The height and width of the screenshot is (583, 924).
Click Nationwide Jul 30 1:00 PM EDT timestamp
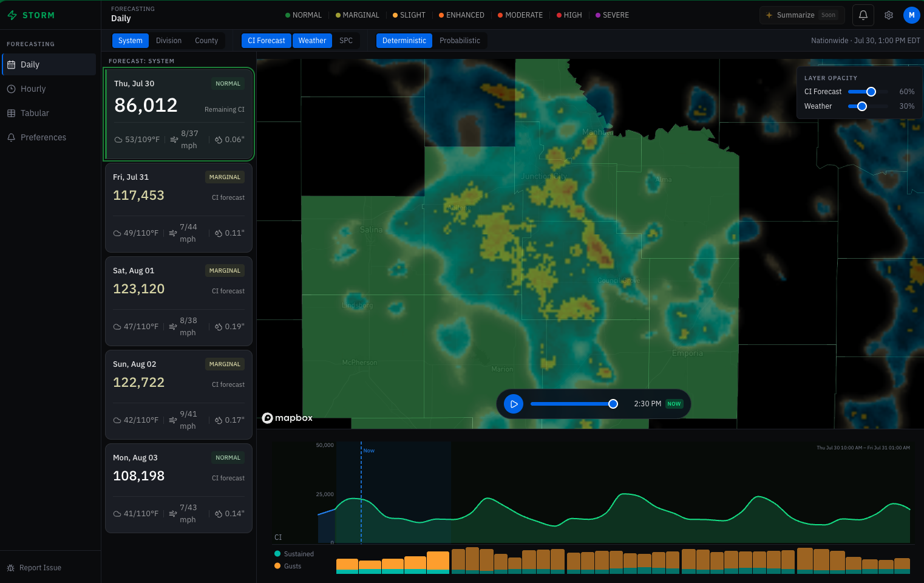[866, 41]
